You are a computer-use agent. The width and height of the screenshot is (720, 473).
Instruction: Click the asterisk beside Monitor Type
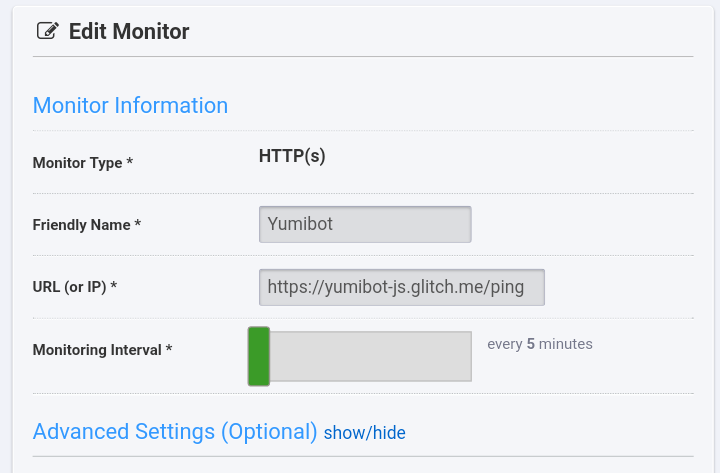130,163
